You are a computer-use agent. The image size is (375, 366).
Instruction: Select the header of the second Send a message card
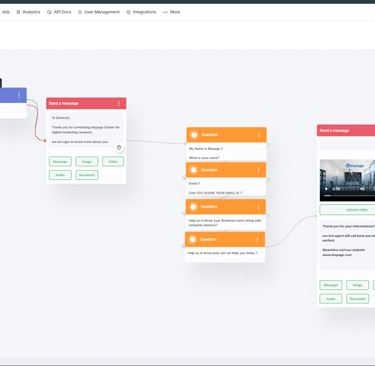click(346, 130)
